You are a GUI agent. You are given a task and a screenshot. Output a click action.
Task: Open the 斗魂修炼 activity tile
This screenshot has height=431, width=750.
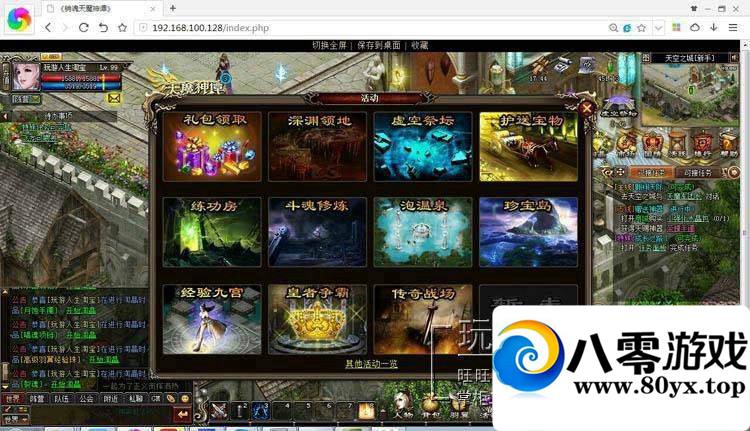pos(318,232)
